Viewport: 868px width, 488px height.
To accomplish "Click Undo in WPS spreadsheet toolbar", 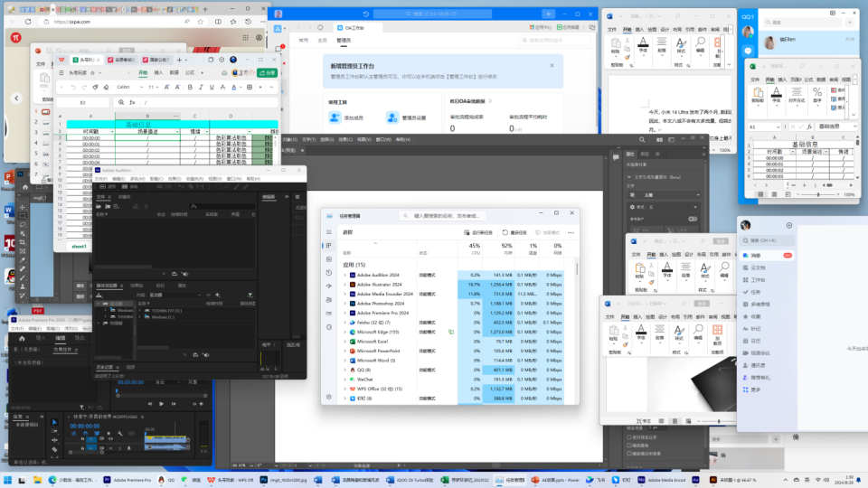I will click(73, 87).
